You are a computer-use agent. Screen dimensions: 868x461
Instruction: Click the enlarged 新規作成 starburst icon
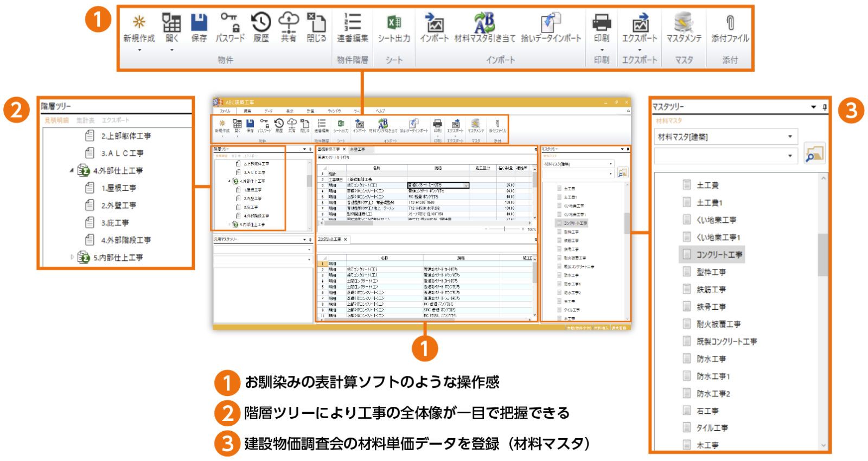(x=139, y=23)
